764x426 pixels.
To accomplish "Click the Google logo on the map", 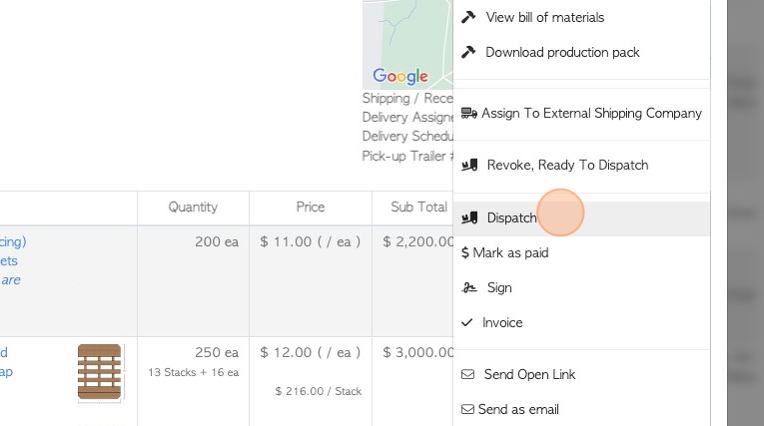I will click(400, 76).
